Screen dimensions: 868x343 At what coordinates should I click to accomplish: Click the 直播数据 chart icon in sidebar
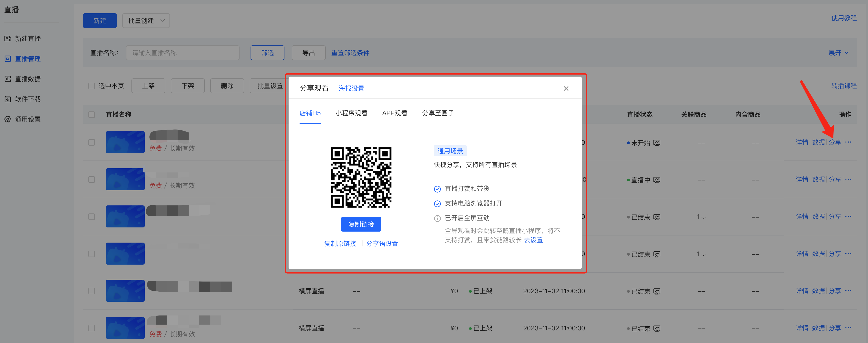coord(8,79)
